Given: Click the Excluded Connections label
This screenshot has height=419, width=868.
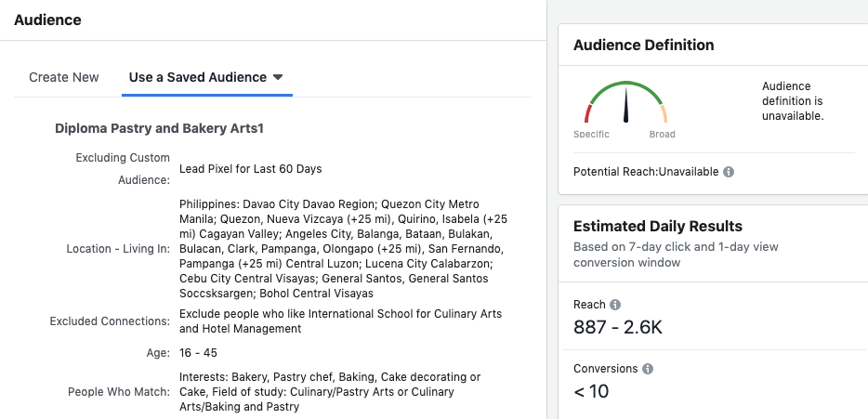Looking at the screenshot, I should click(110, 321).
